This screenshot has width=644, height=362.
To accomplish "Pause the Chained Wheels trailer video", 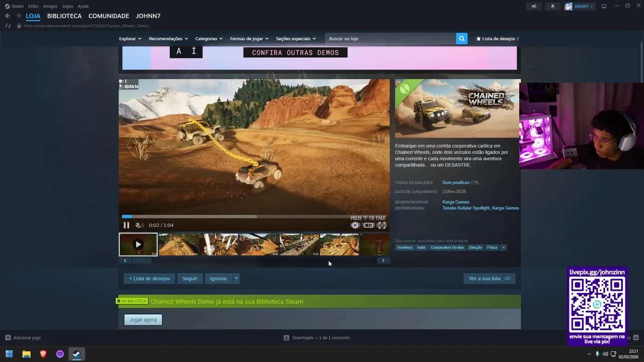I will click(x=126, y=225).
